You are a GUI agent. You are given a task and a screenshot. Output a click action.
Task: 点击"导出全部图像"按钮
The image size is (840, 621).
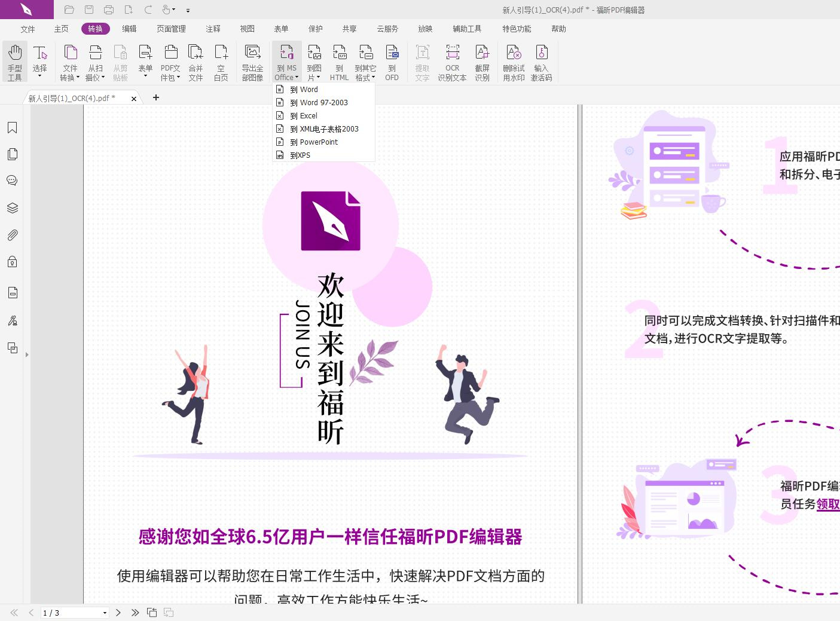(x=252, y=62)
